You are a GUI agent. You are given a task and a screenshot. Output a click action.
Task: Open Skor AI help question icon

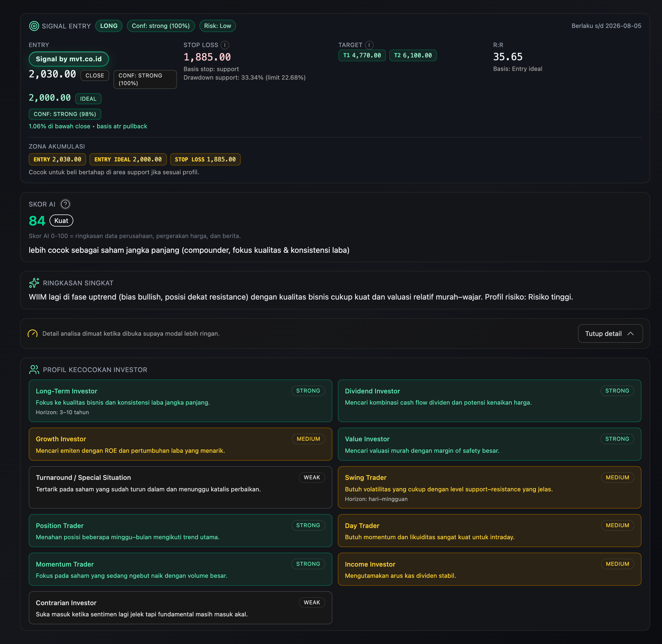point(65,204)
